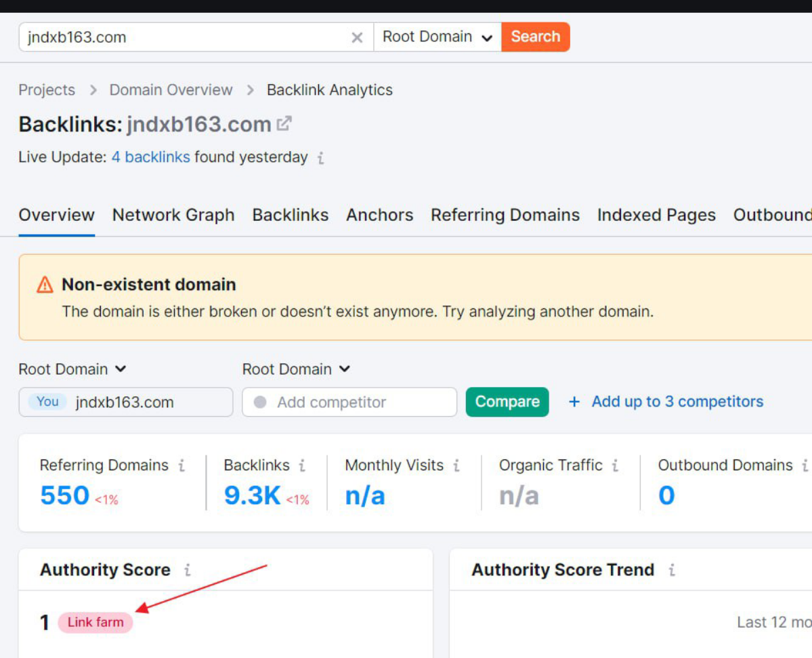Image resolution: width=812 pixels, height=658 pixels.
Task: Click info icon beside Monthly Visits
Action: (x=456, y=466)
